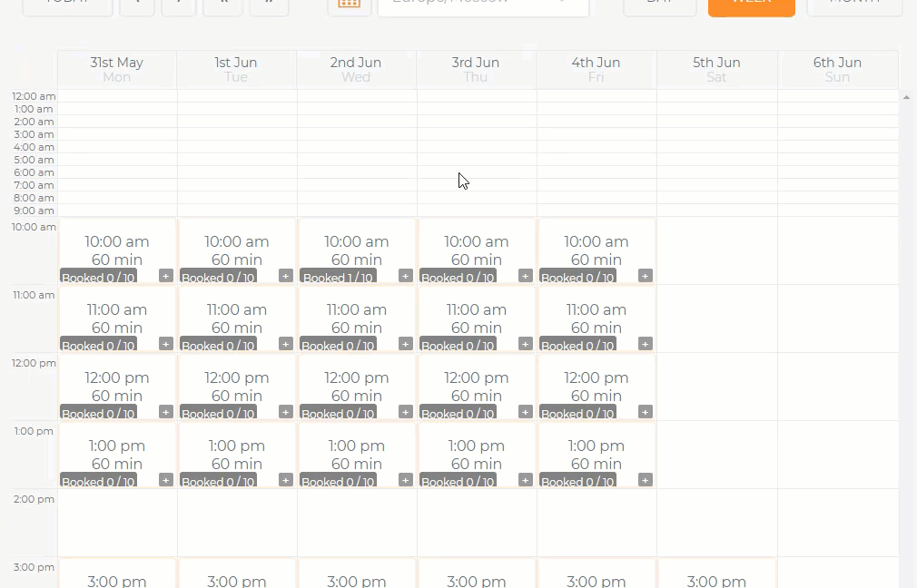
Task: Click plus icon on Wednesday 11:00 am slot
Action: pos(406,344)
